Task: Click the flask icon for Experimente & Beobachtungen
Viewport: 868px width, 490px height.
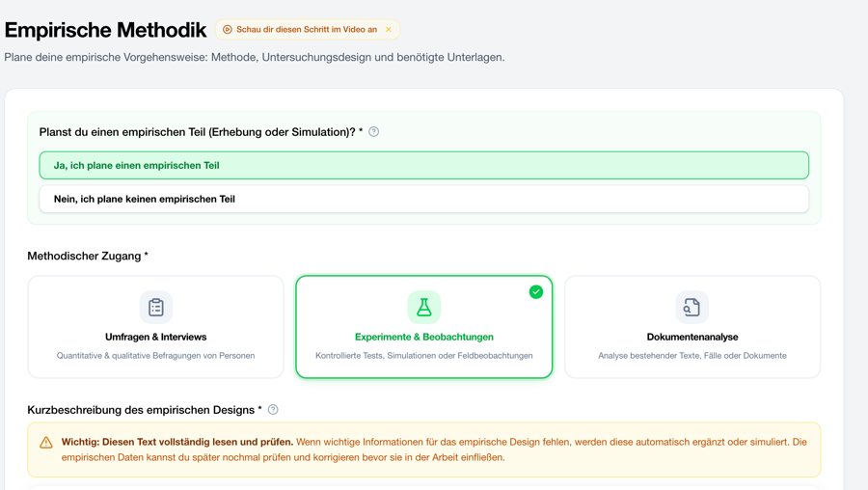Action: click(424, 308)
